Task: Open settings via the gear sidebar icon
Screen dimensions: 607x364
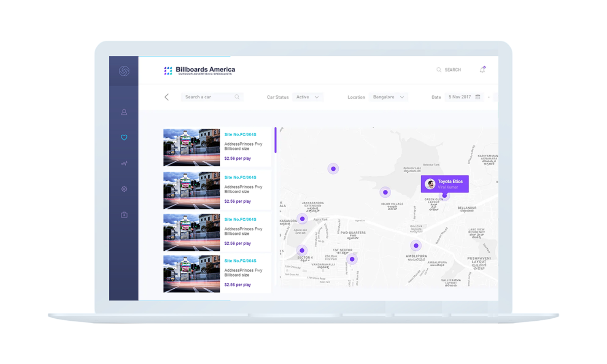Action: pyautogui.click(x=124, y=189)
